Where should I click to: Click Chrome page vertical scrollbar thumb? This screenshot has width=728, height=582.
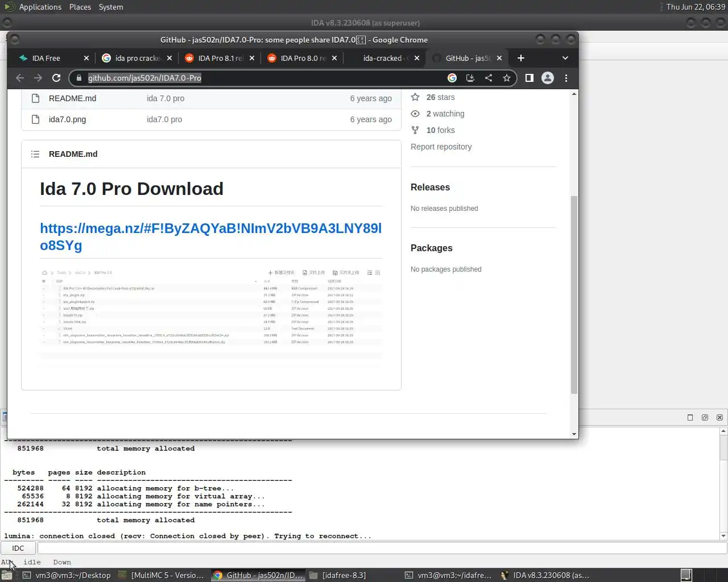coord(574,294)
